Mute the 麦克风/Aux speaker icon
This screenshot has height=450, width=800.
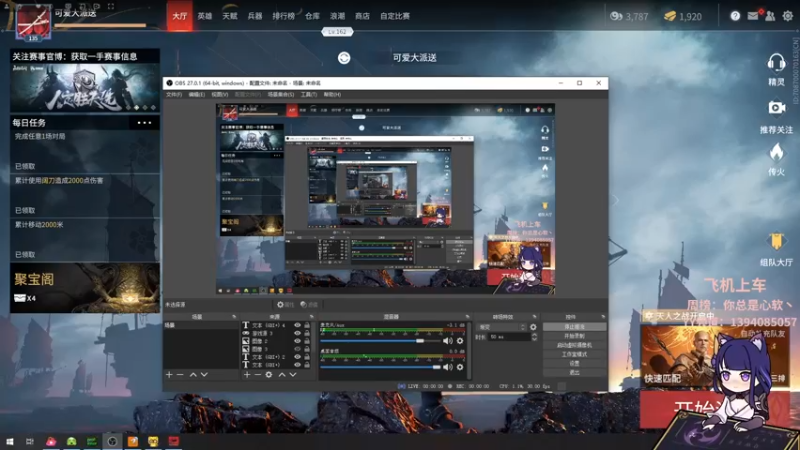(x=447, y=341)
